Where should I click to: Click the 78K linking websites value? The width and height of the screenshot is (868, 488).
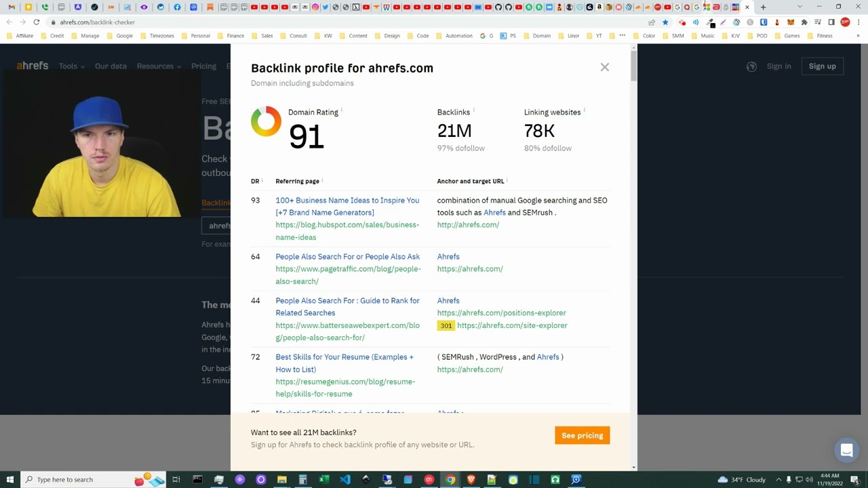pyautogui.click(x=539, y=131)
